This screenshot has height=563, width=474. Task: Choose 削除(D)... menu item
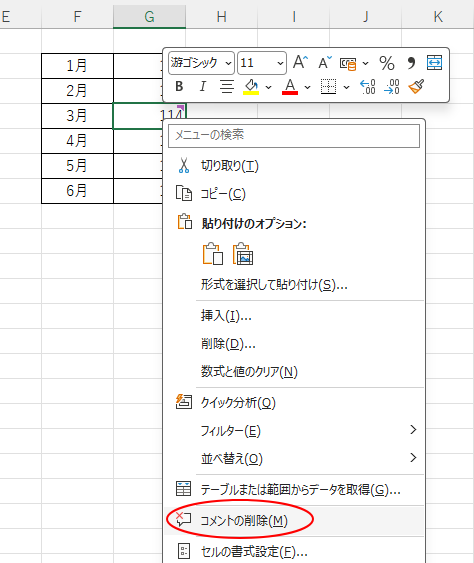coord(294,344)
